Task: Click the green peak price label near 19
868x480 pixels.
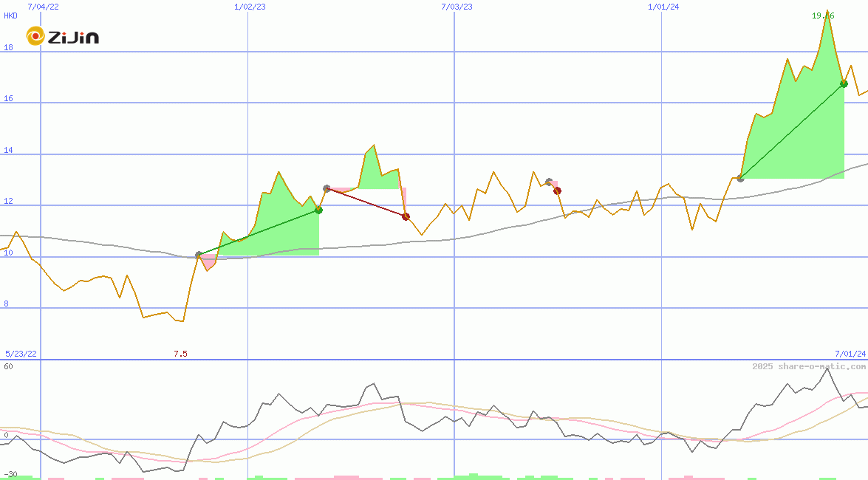Action: point(823,16)
